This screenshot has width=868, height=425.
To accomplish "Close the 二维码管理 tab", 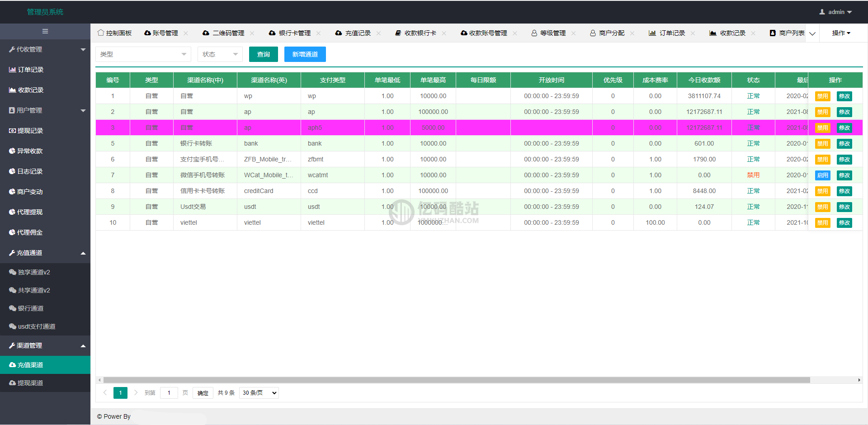I will pos(252,33).
